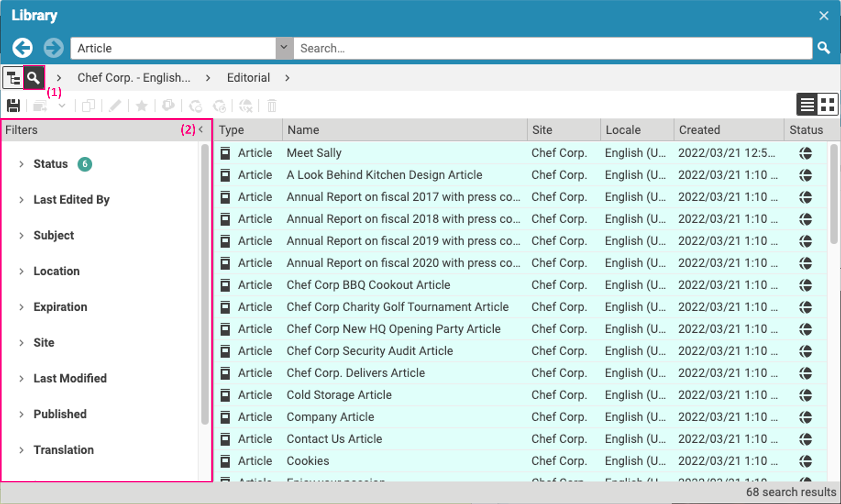The height and width of the screenshot is (504, 841).
Task: Click the delete trash can toolbar icon
Action: click(x=272, y=105)
